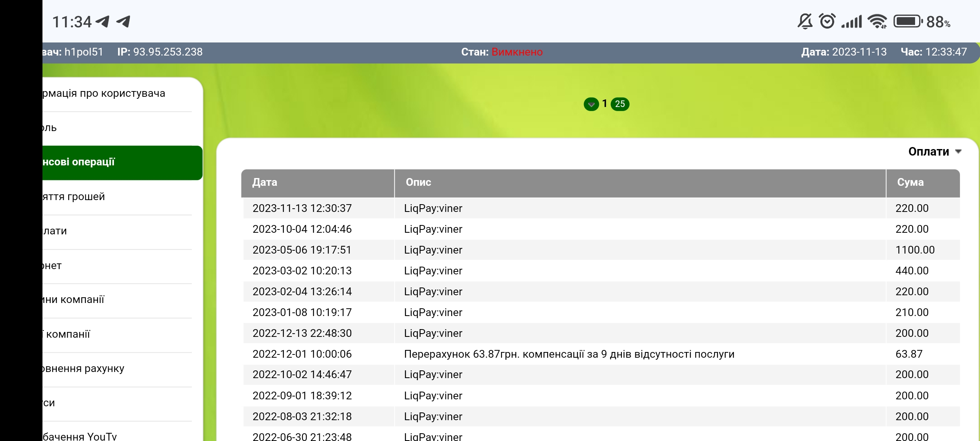Click the header date 2023-11-13
The height and width of the screenshot is (441, 980).
coord(859,52)
